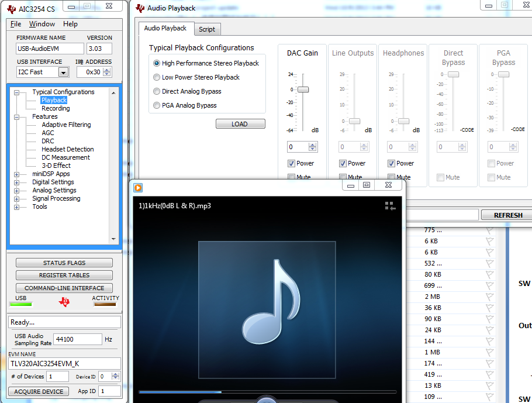
Task: Click the ACQUIRE DEVICE button
Action: [39, 391]
